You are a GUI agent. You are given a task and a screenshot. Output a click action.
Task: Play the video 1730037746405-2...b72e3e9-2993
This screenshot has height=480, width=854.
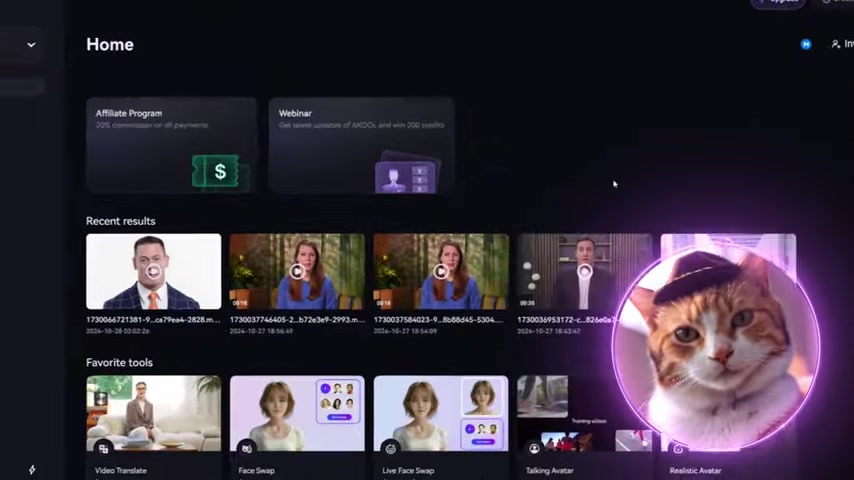[297, 271]
